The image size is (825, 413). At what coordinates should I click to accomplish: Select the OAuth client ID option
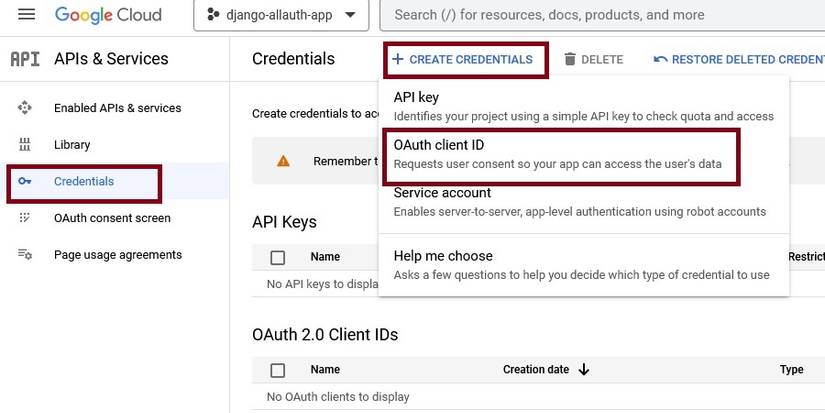(558, 154)
